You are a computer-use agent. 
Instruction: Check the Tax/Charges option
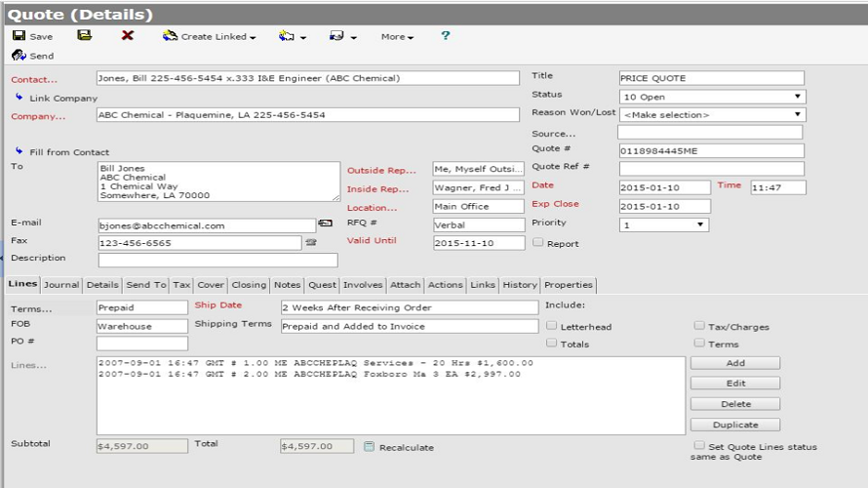click(x=699, y=326)
